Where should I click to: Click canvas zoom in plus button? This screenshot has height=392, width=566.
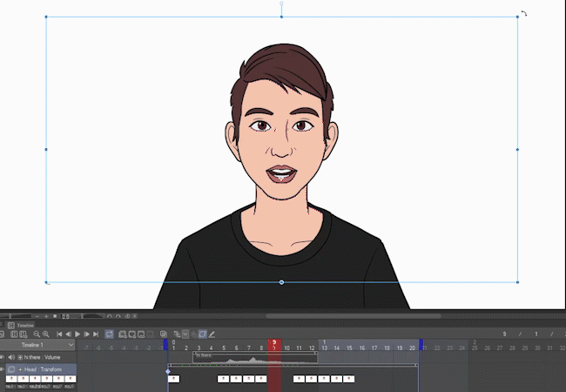46,316
